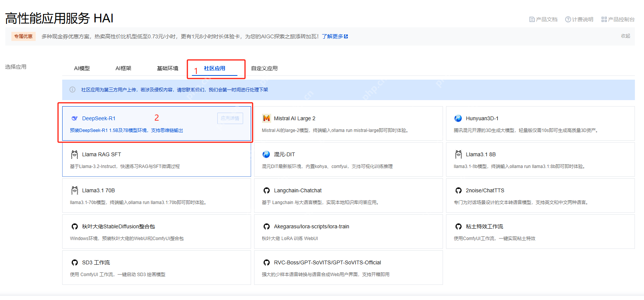
Task: Switch to the AI框架 tab
Action: point(123,68)
